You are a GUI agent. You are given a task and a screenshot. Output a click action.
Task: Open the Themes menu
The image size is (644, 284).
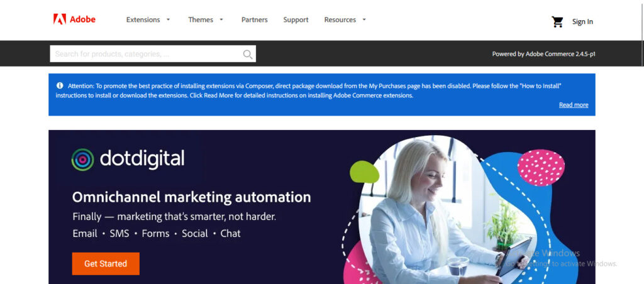[x=201, y=19]
